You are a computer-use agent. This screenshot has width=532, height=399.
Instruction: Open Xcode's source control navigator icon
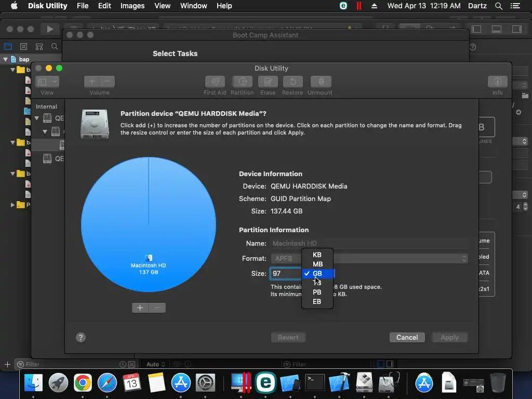click(x=23, y=46)
